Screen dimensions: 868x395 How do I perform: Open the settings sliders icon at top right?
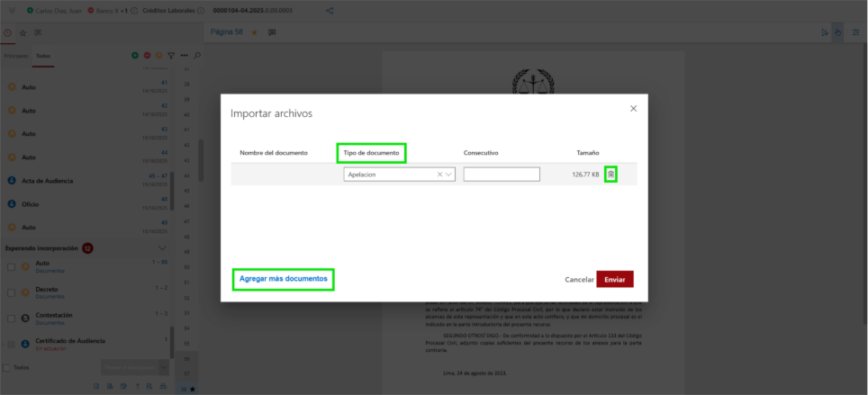pyautogui.click(x=855, y=32)
